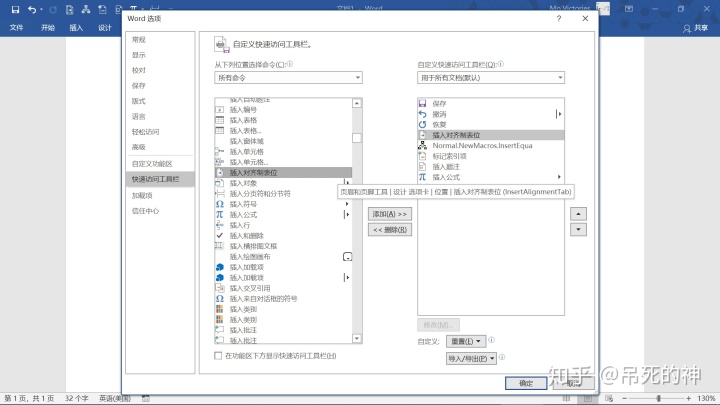Click 英语(美国) language in status bar

[115, 399]
